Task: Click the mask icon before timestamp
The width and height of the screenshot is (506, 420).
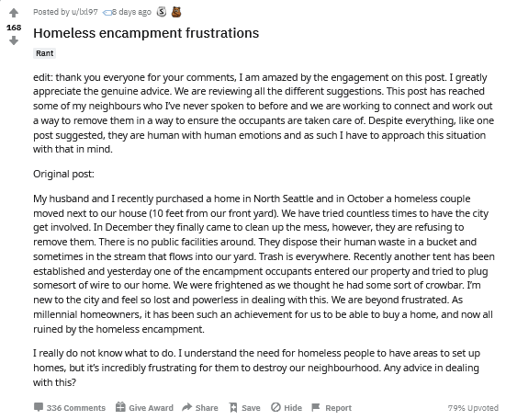Action: (x=107, y=13)
